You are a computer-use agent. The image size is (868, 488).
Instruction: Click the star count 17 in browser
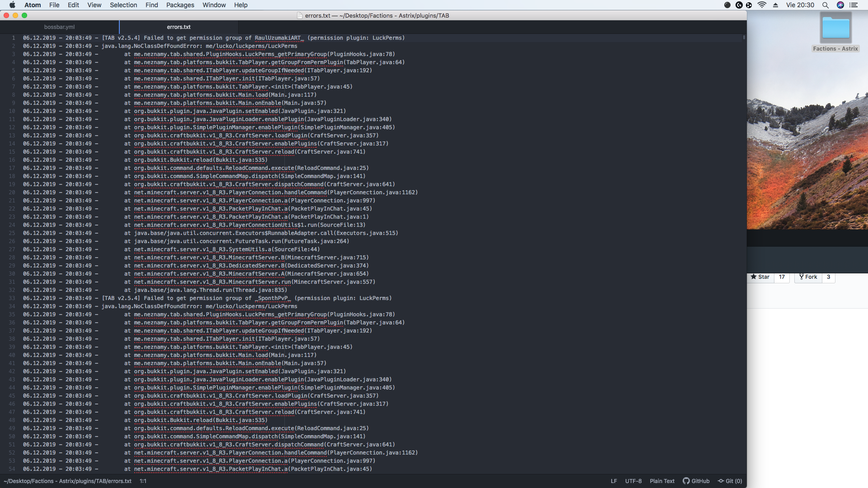pos(782,277)
